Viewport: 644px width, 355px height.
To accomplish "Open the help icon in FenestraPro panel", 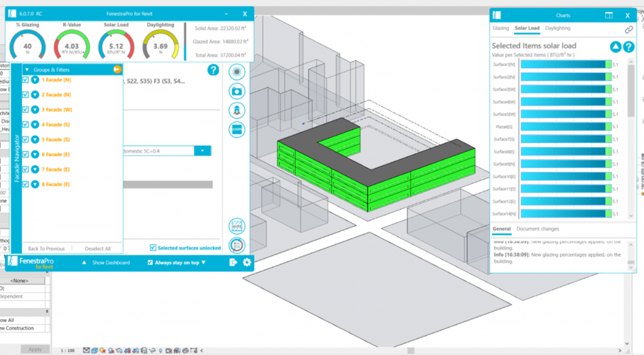I will tap(213, 70).
